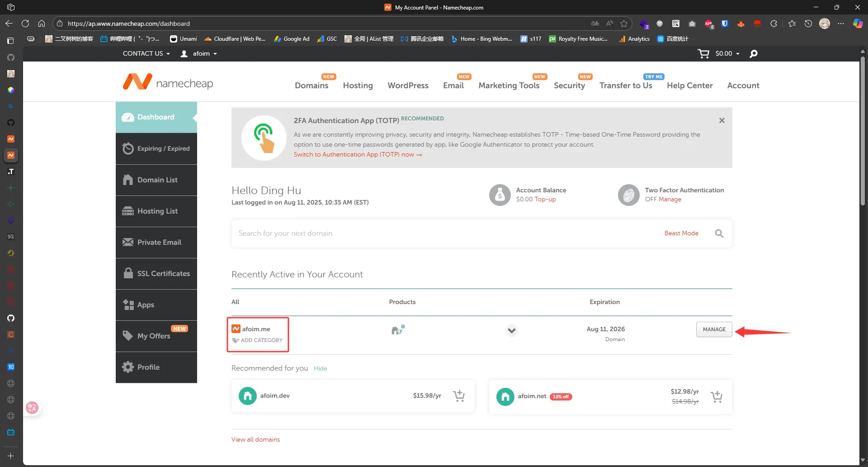The width and height of the screenshot is (868, 467).
Task: Open the Hosting menu in the top navigation
Action: 358,86
